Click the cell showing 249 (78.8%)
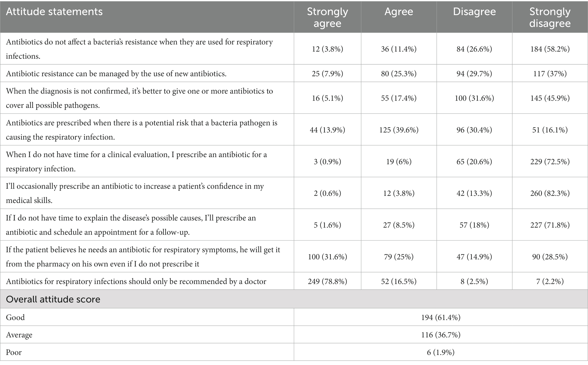The width and height of the screenshot is (588, 365). (x=327, y=281)
